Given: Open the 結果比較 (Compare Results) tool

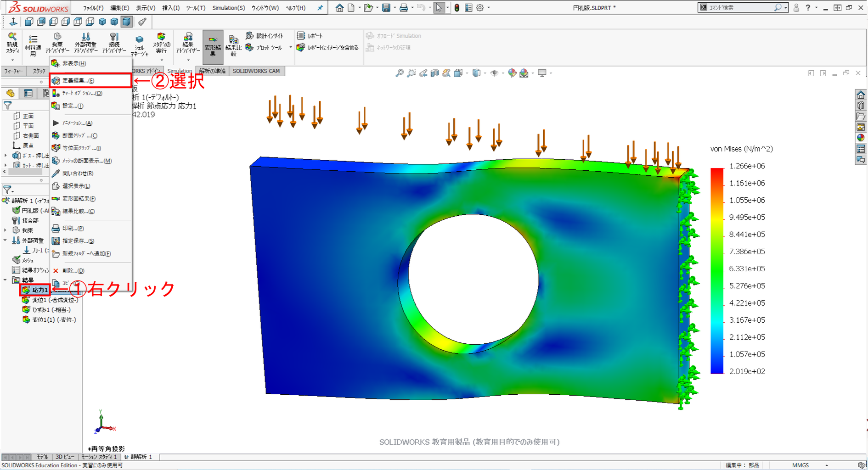Looking at the screenshot, I should click(233, 46).
